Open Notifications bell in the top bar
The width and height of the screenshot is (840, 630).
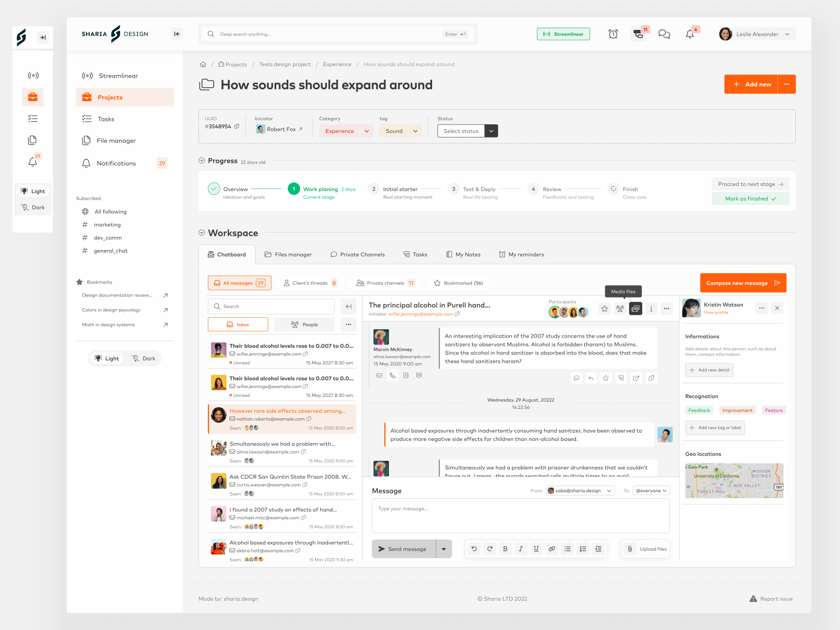point(690,34)
